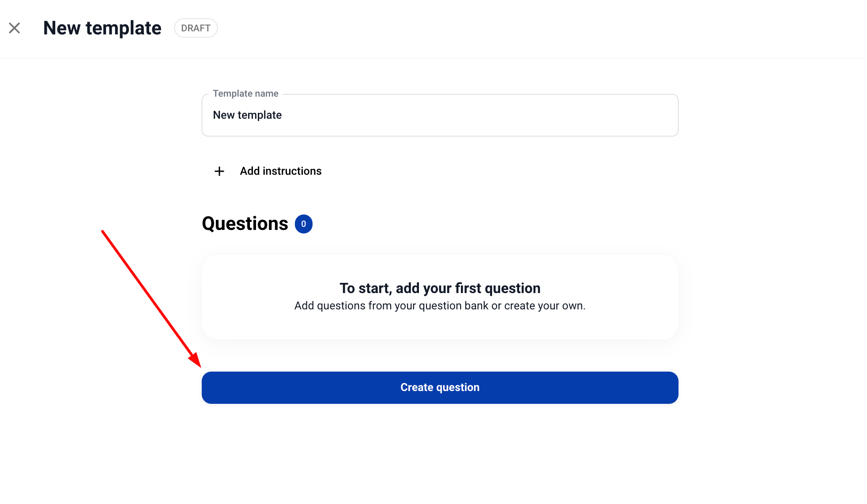The width and height of the screenshot is (867, 504).
Task: Close the New template editor
Action: tap(15, 28)
